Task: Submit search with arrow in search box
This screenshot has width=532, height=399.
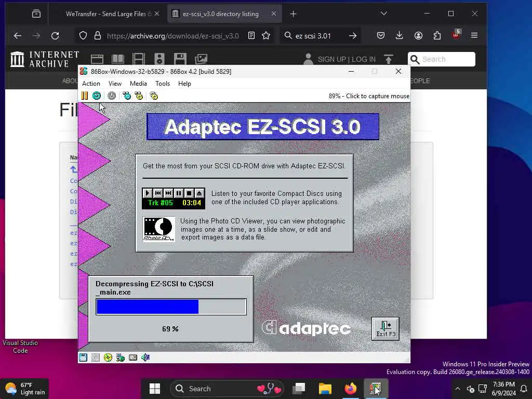Action: [x=353, y=36]
